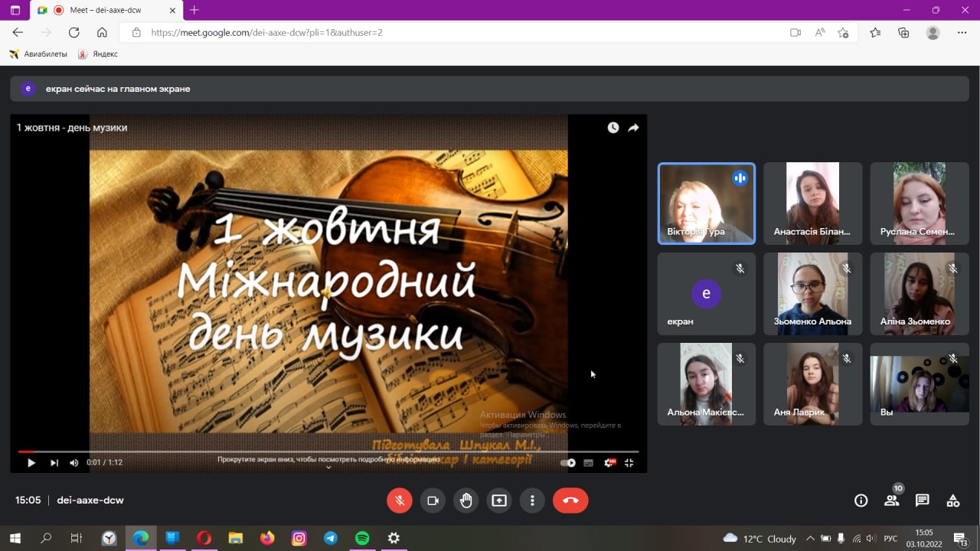This screenshot has width=980, height=551.
Task: Leave the call with red hang-up button
Action: pyautogui.click(x=570, y=500)
